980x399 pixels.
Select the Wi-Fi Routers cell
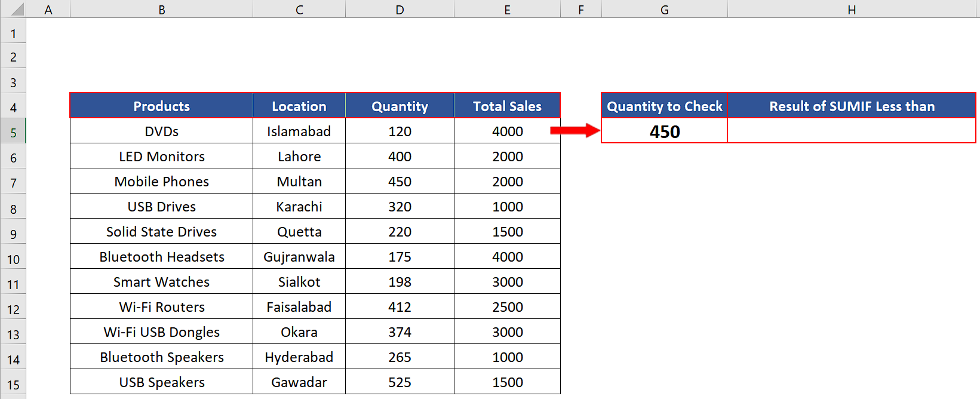point(162,306)
